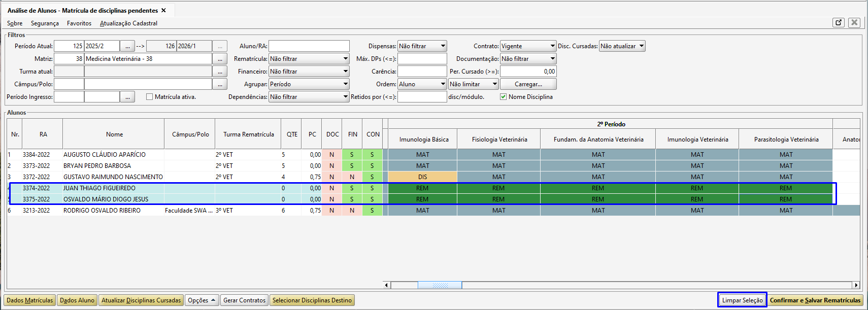Viewport: 868px width, 310px height.
Task: Click Selecionar Disciplinas Destino button
Action: pyautogui.click(x=312, y=300)
